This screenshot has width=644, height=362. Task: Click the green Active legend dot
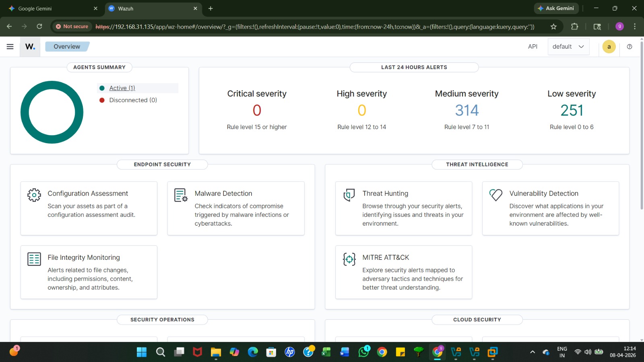[x=102, y=88]
